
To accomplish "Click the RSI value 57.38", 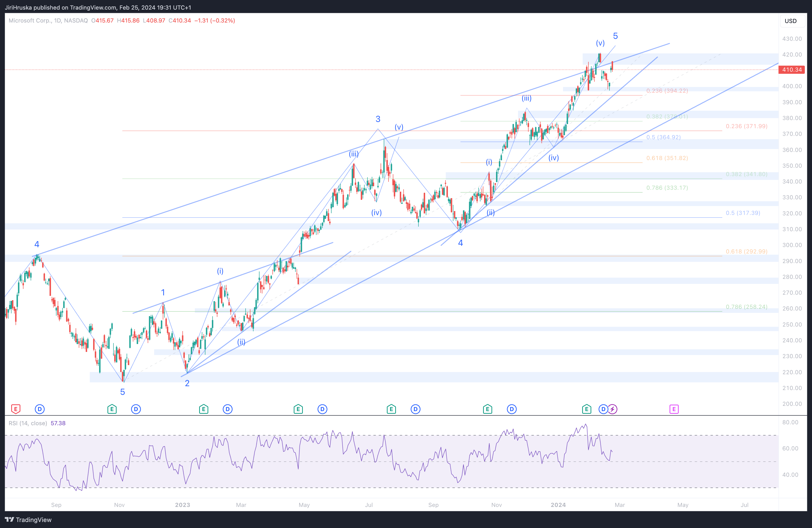I will 58,423.
